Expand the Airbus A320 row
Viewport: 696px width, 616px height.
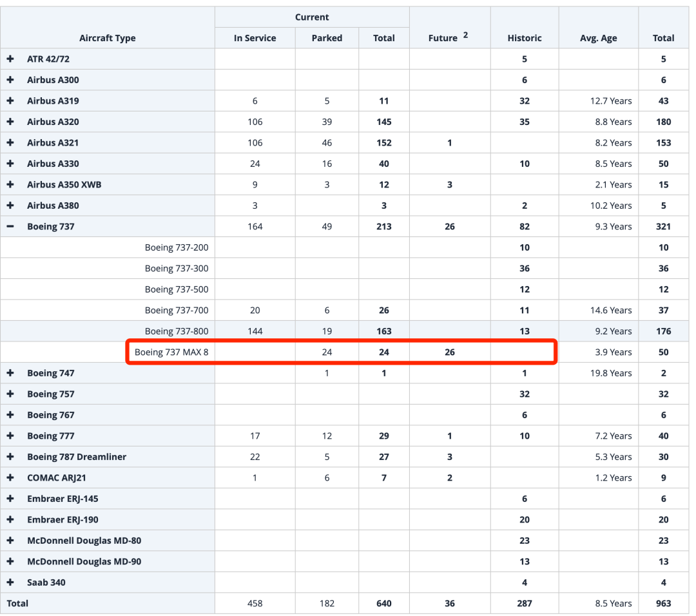(x=10, y=122)
